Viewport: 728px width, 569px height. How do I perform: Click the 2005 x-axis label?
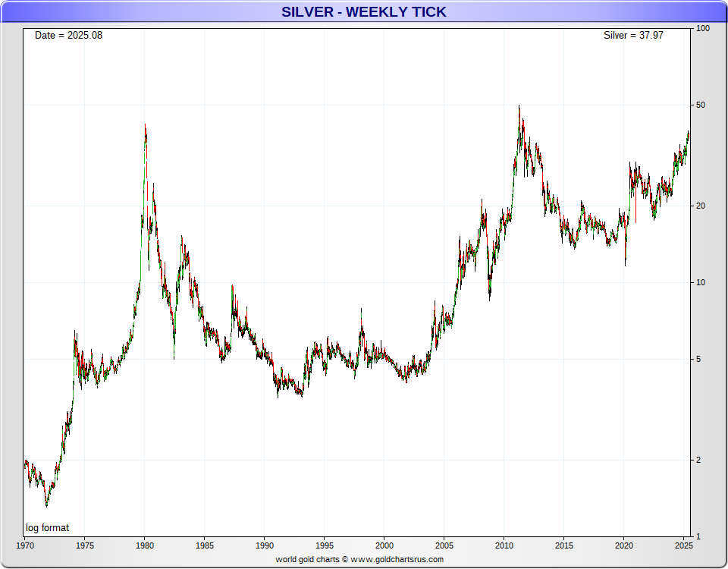[444, 545]
